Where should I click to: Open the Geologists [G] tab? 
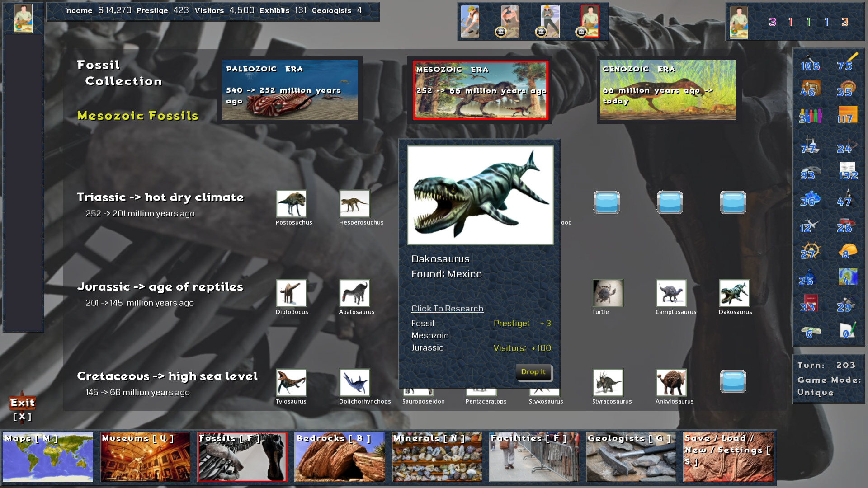click(631, 456)
